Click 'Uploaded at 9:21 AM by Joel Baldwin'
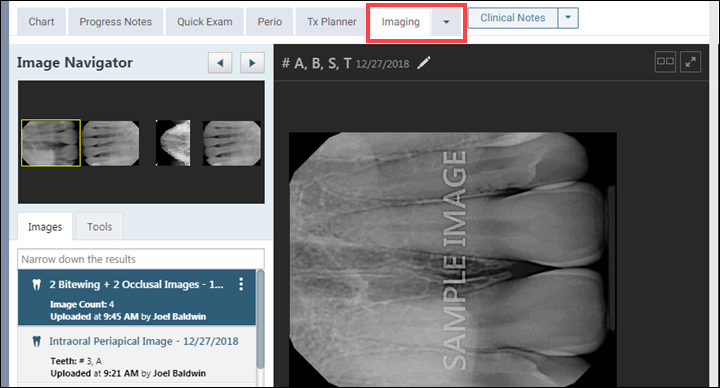Screen dimensions: 720x388 pyautogui.click(x=128, y=373)
